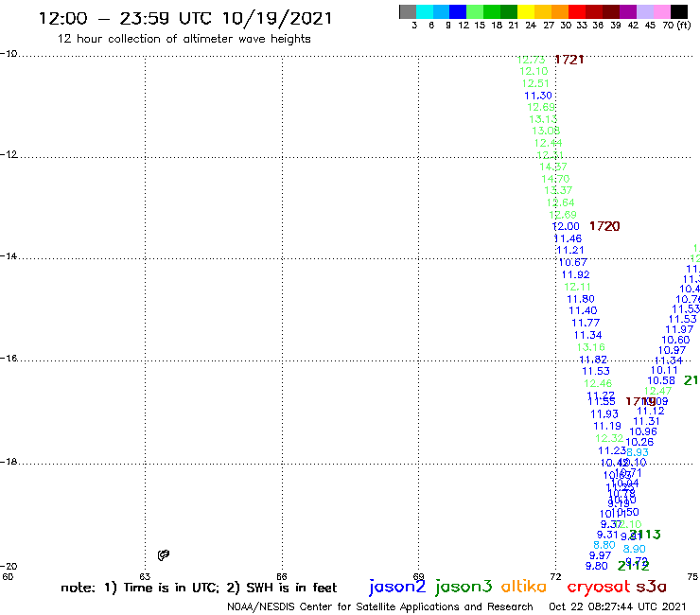Click the wave height value '9.97'
The height and width of the screenshot is (615, 700).
(x=600, y=555)
